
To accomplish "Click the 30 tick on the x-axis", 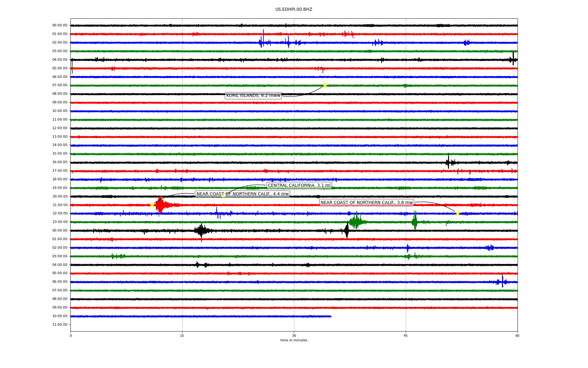I will click(x=294, y=335).
